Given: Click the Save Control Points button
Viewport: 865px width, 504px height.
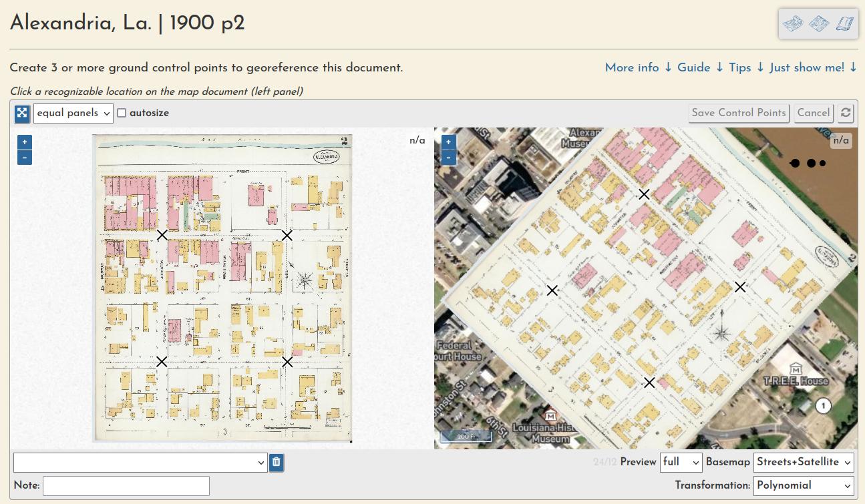Looking at the screenshot, I should coord(739,113).
